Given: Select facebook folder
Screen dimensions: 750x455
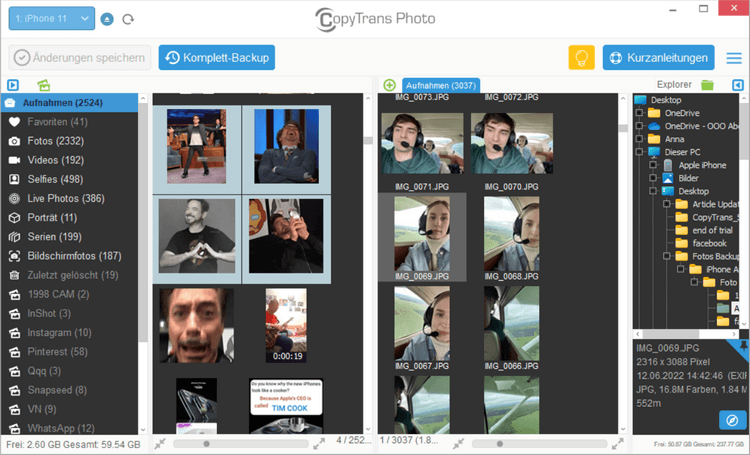Looking at the screenshot, I should pyautogui.click(x=709, y=243).
